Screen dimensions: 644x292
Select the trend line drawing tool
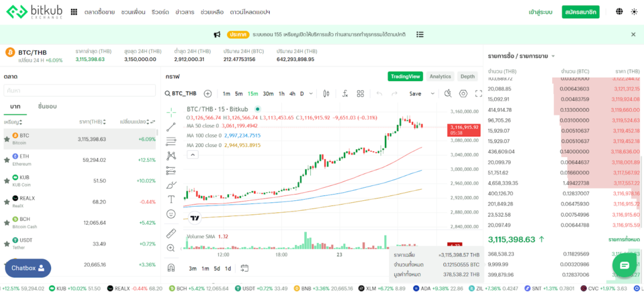coord(171,127)
